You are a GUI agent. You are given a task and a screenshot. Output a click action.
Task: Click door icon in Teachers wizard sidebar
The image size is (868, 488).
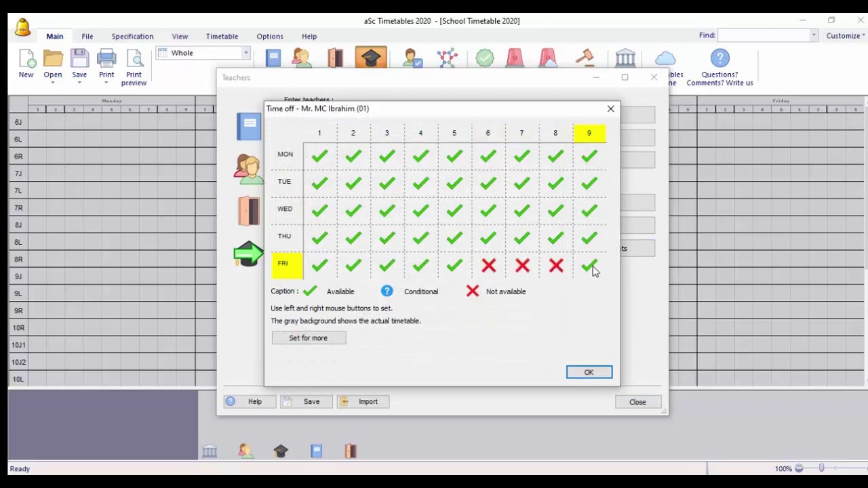pos(249,211)
